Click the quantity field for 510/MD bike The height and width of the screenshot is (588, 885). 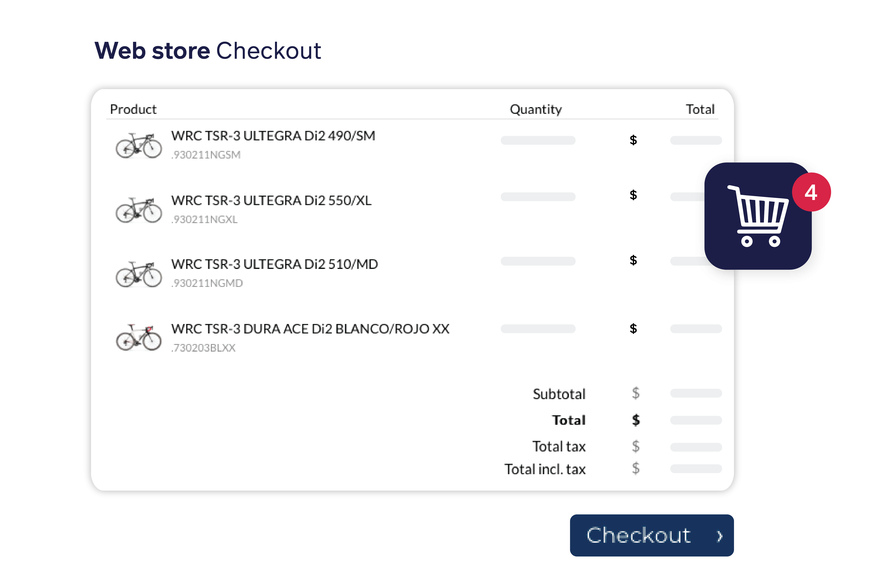pos(538,261)
